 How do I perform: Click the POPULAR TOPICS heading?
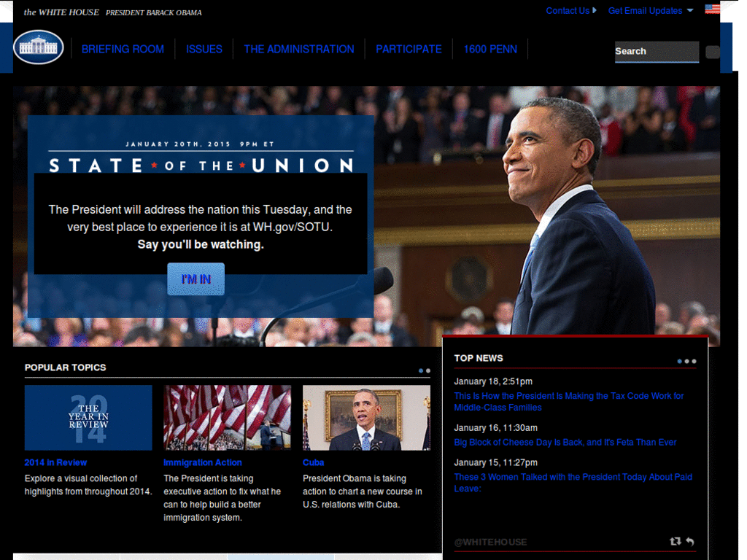[65, 367]
